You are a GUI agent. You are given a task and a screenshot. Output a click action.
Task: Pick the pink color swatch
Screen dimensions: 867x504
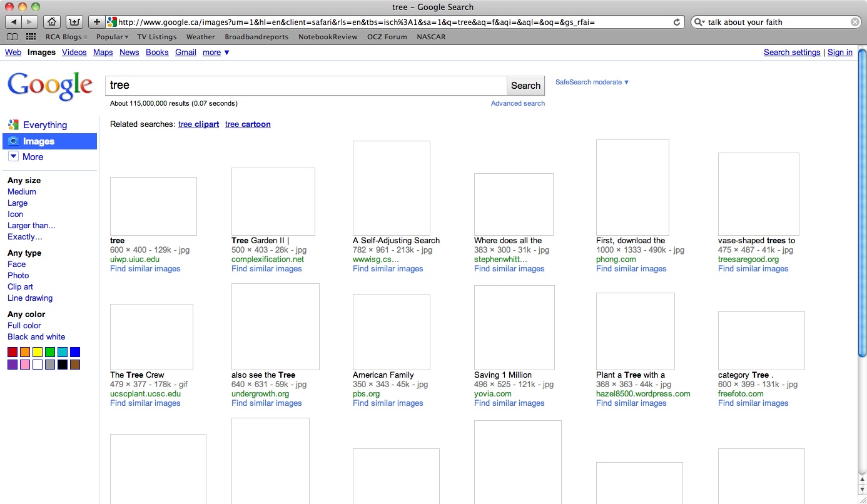point(25,365)
